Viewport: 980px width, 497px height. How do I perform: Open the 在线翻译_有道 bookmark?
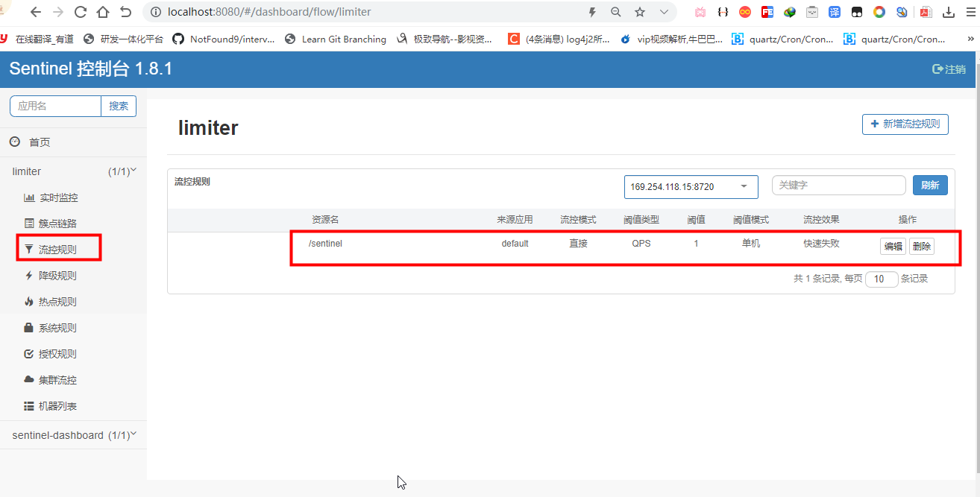pos(37,39)
